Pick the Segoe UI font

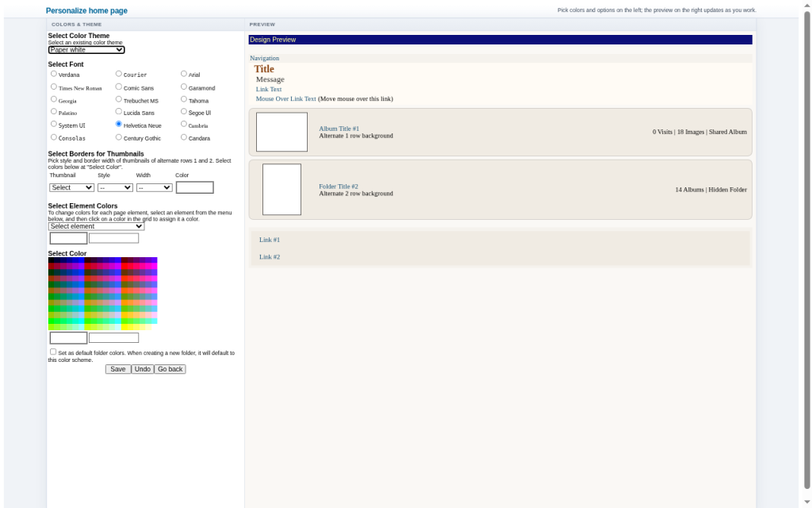point(184,111)
